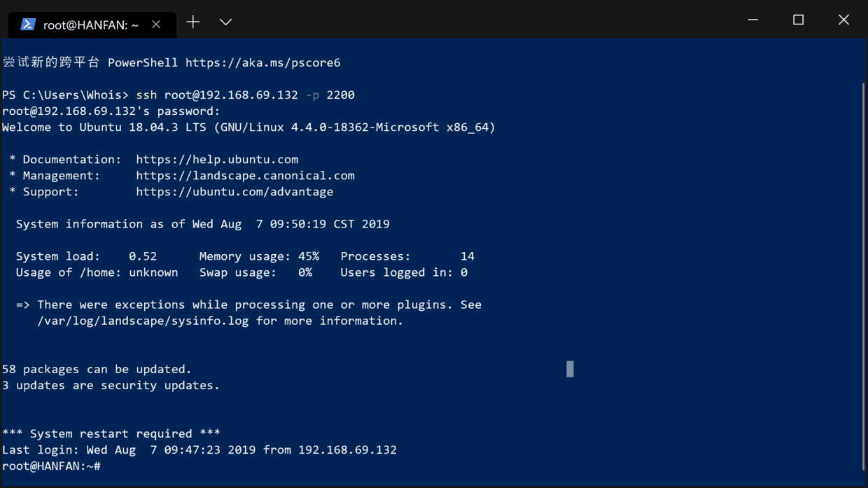This screenshot has width=868, height=488.
Task: Open the help.ubuntu.com documentation link
Action: [x=217, y=160]
